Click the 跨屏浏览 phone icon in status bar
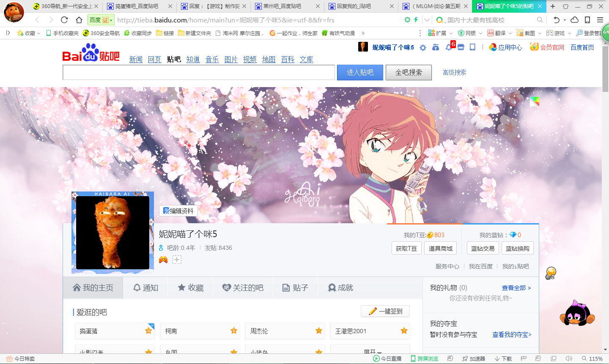Screen dimensions: 609x364 [x=413, y=359]
